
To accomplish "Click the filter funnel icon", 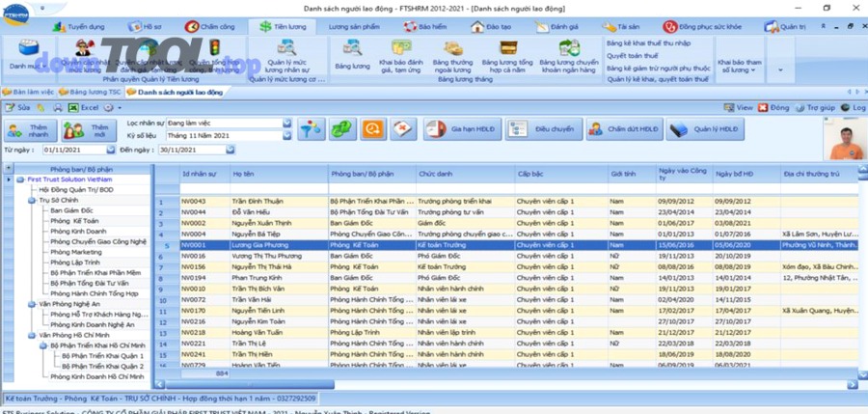I will coord(311,128).
